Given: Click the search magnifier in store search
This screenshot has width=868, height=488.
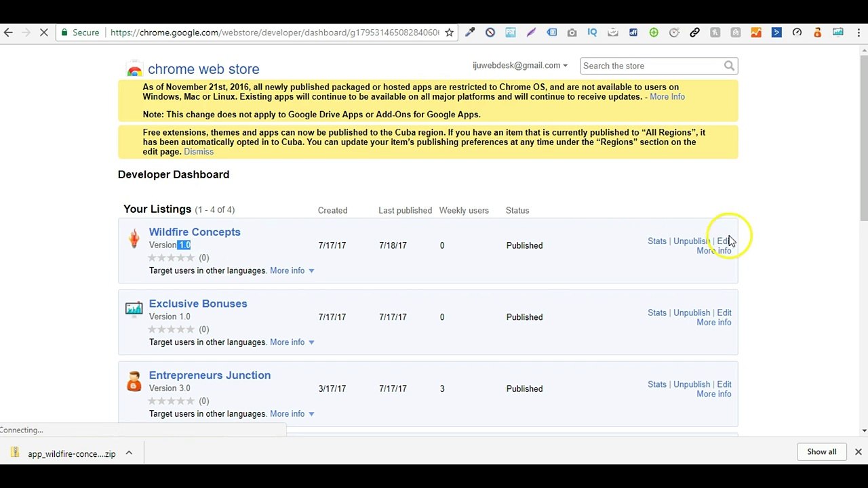Looking at the screenshot, I should [x=729, y=66].
